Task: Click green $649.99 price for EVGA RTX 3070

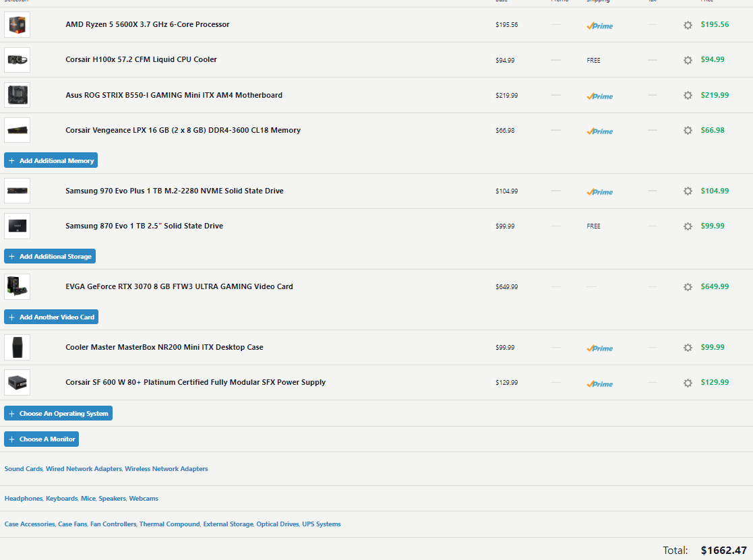Action: coord(715,286)
